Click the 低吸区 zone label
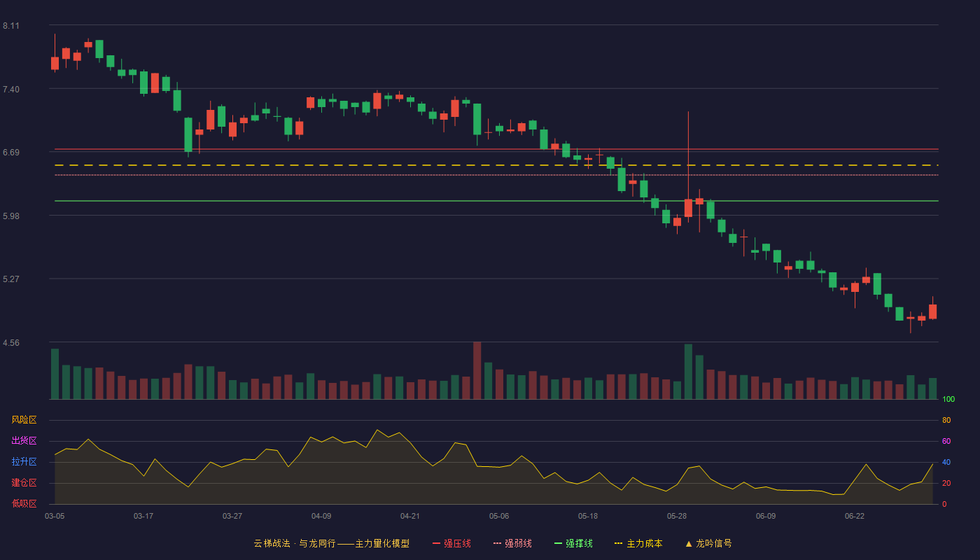The width and height of the screenshot is (980, 560). (24, 503)
